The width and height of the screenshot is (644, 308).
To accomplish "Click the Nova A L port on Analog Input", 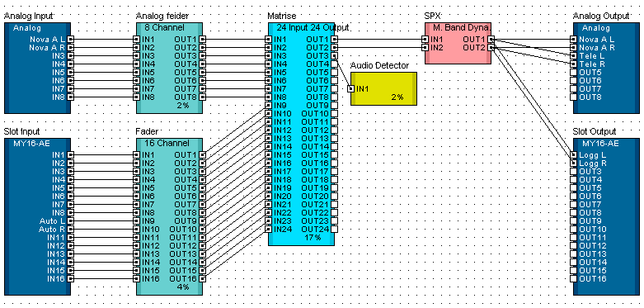I will 71,40.
